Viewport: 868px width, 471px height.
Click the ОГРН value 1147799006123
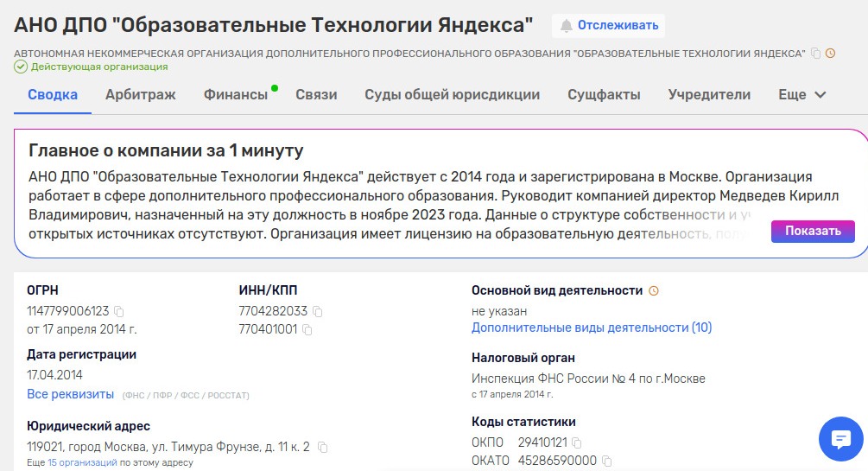click(x=68, y=311)
